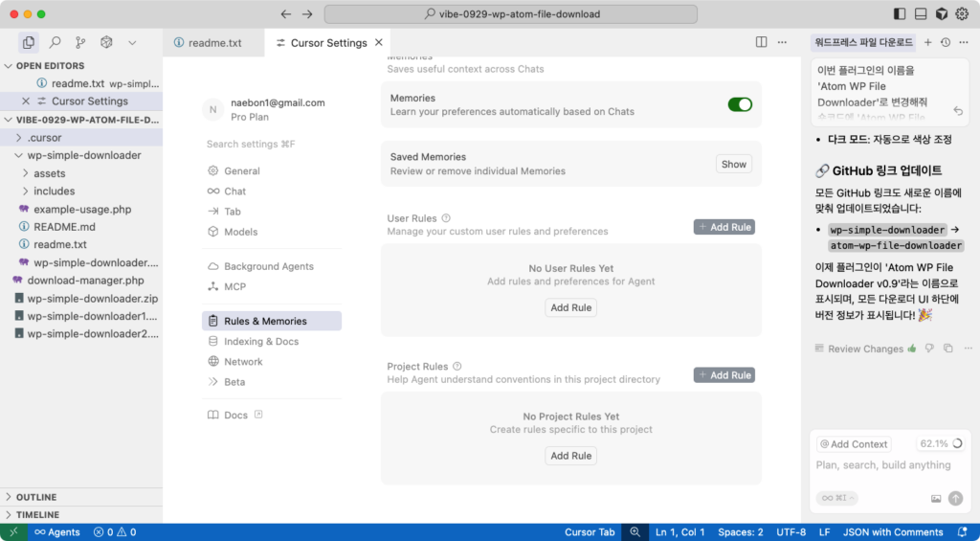
Task: Open the Source Control view icon
Action: tap(80, 43)
